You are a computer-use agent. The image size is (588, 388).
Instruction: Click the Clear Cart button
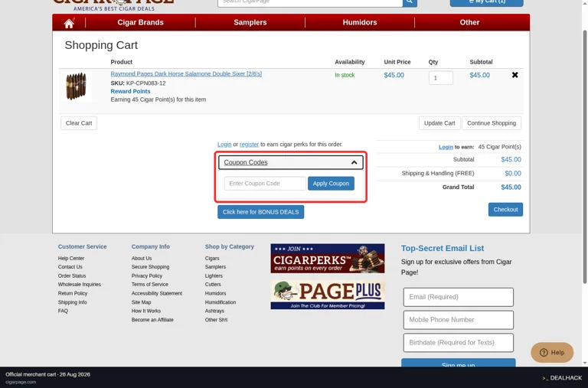pyautogui.click(x=79, y=123)
